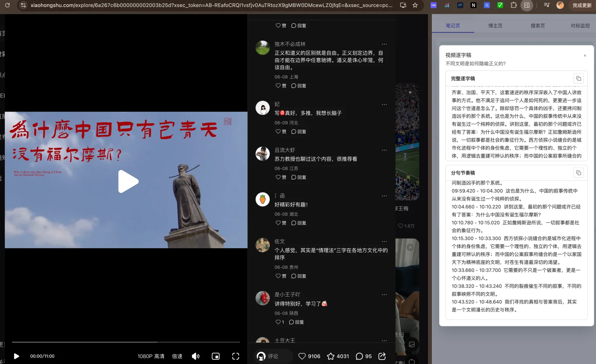Like the note with heart 9106

pyautogui.click(x=309, y=356)
